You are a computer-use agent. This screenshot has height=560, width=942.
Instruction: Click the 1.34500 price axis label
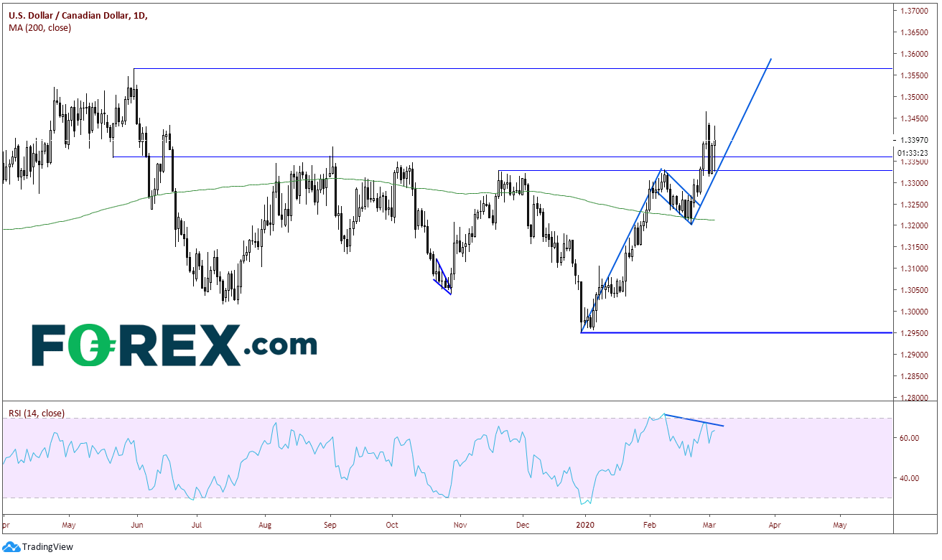(x=915, y=118)
